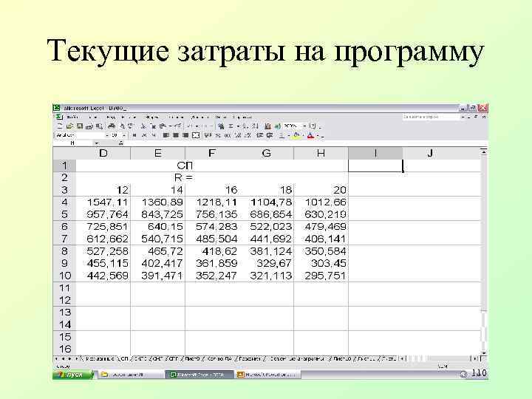Viewport: 532px width, 399px height.
Task: Open the Fill Color dropdown arrow
Action: coord(303,135)
